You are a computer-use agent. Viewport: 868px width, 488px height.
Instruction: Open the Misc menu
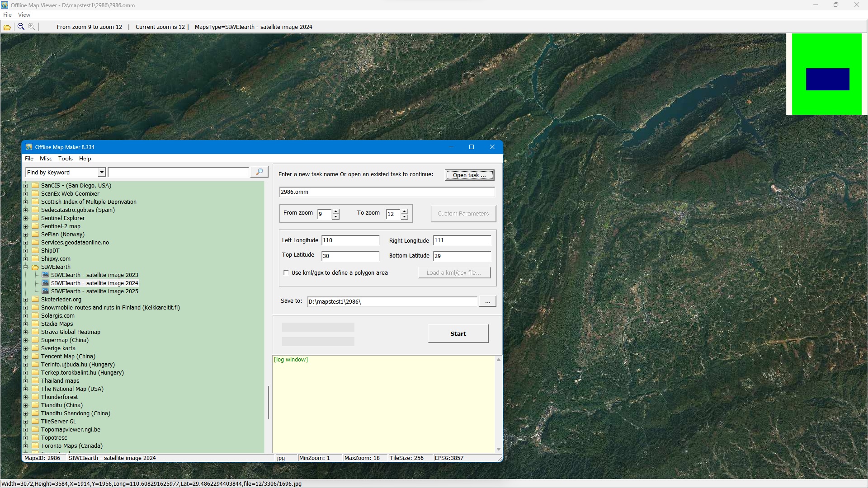coord(46,159)
